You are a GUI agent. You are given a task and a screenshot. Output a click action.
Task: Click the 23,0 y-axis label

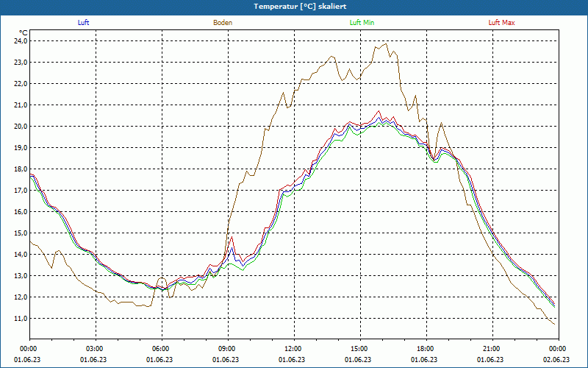tap(21, 63)
